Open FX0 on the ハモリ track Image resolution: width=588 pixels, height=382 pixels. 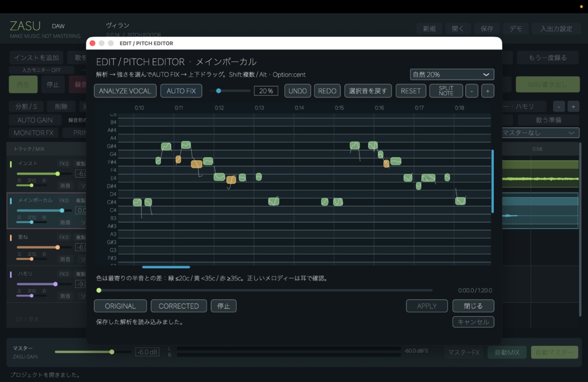tap(64, 274)
